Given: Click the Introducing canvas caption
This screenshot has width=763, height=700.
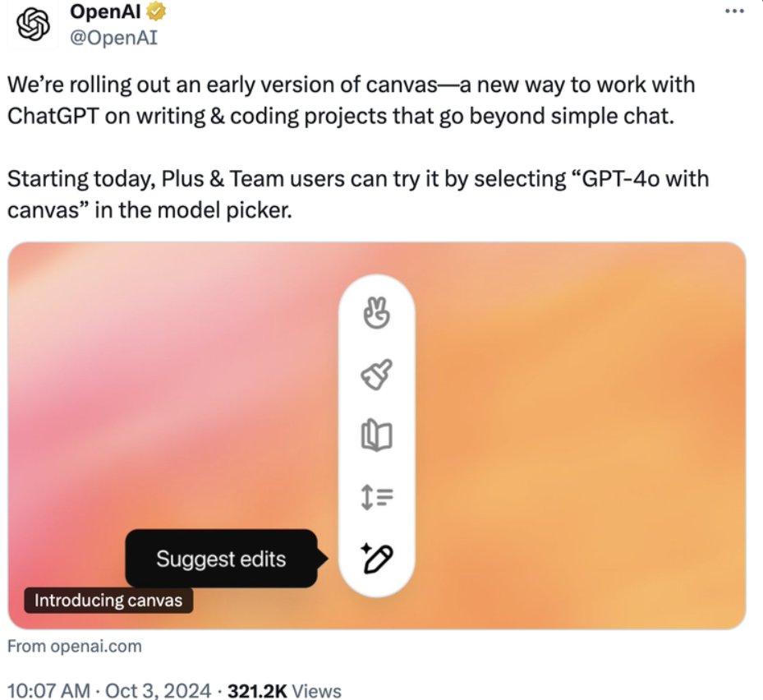Looking at the screenshot, I should point(108,600).
